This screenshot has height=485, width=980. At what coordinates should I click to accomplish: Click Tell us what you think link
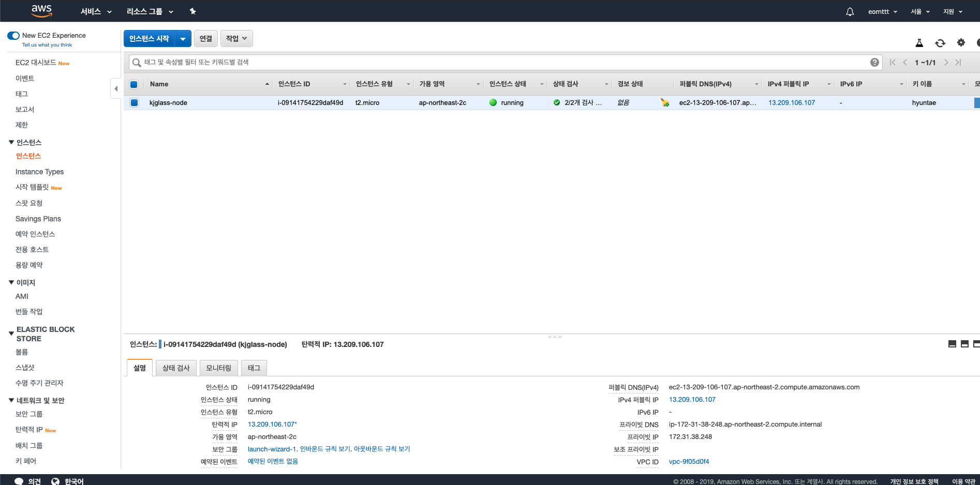(47, 45)
